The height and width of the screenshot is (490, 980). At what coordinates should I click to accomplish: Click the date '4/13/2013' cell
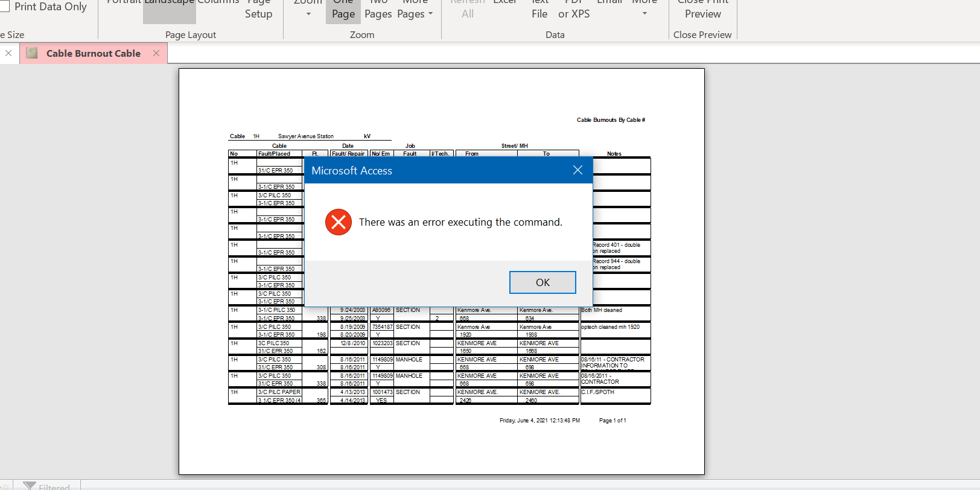(352, 392)
